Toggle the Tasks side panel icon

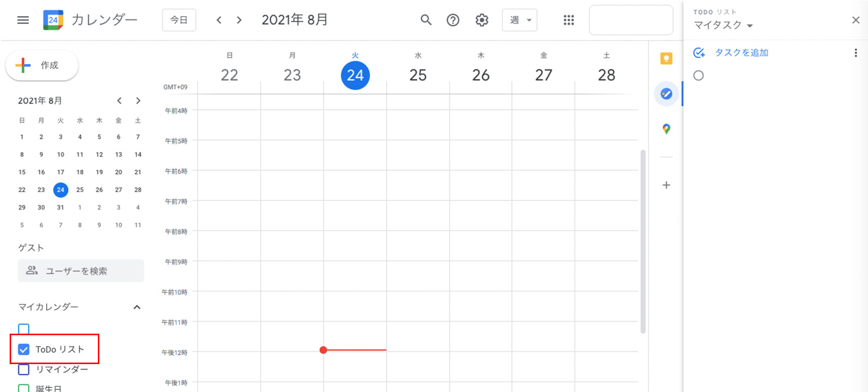[x=666, y=94]
